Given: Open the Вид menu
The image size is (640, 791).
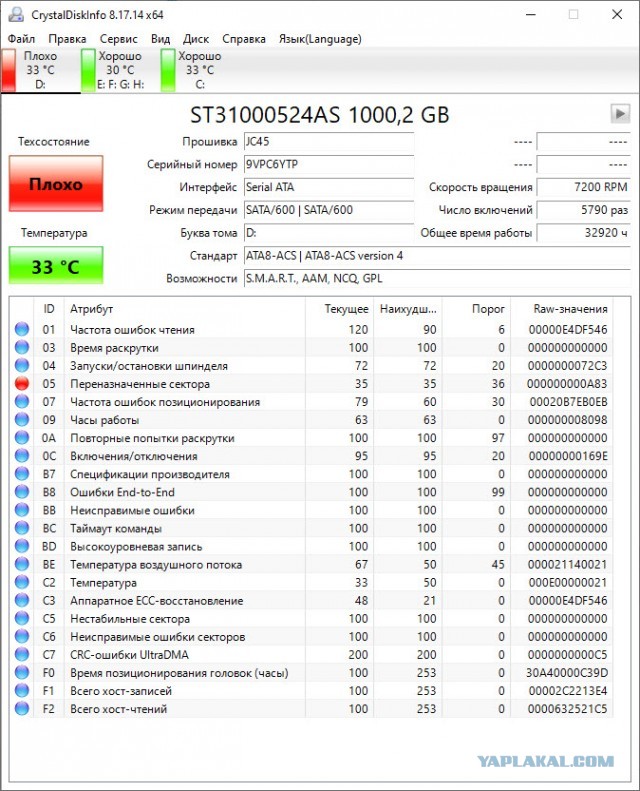Looking at the screenshot, I should [160, 39].
